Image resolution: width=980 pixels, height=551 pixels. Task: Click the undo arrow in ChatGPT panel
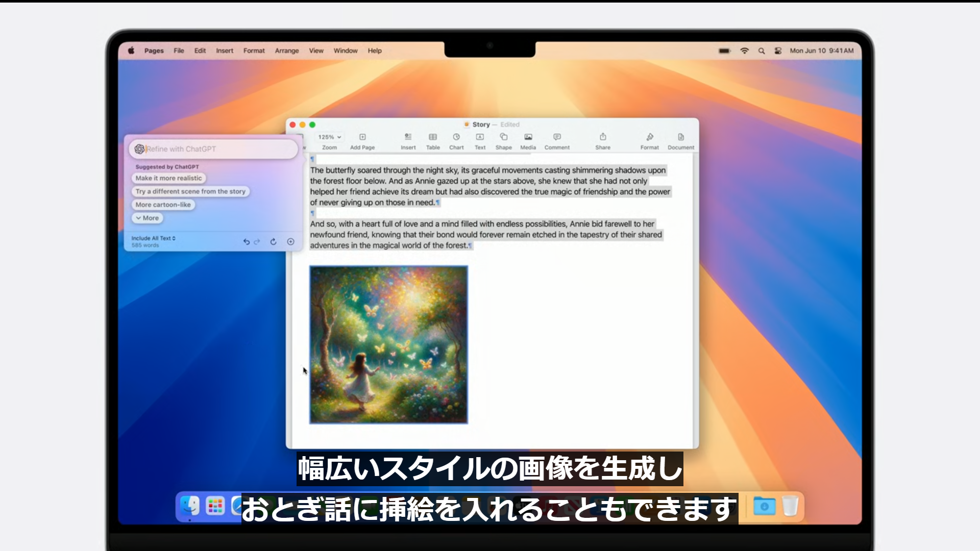click(x=247, y=242)
